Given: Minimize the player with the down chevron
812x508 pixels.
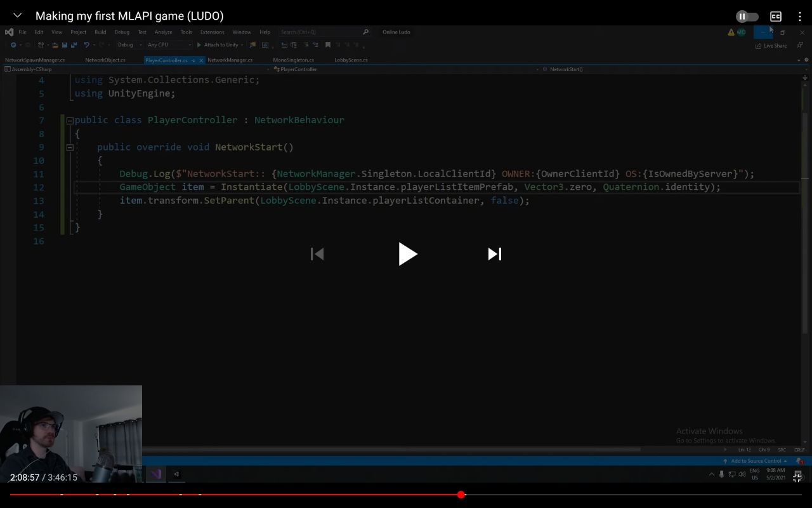Looking at the screenshot, I should (x=17, y=16).
